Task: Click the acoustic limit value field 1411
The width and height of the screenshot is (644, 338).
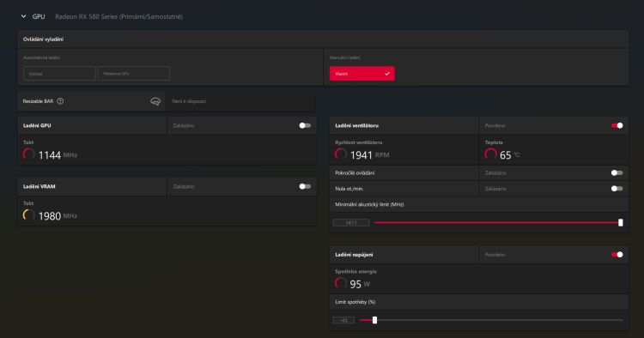Action: (351, 223)
